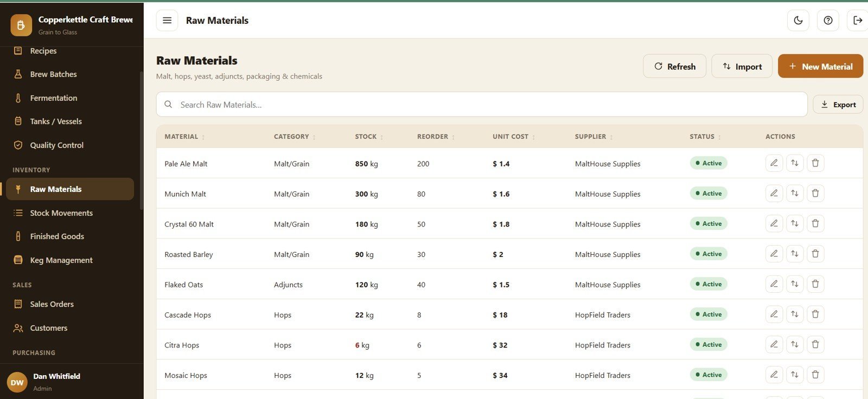This screenshot has width=868, height=399.
Task: Adjust stock for Roasted Barley
Action: coord(795,254)
